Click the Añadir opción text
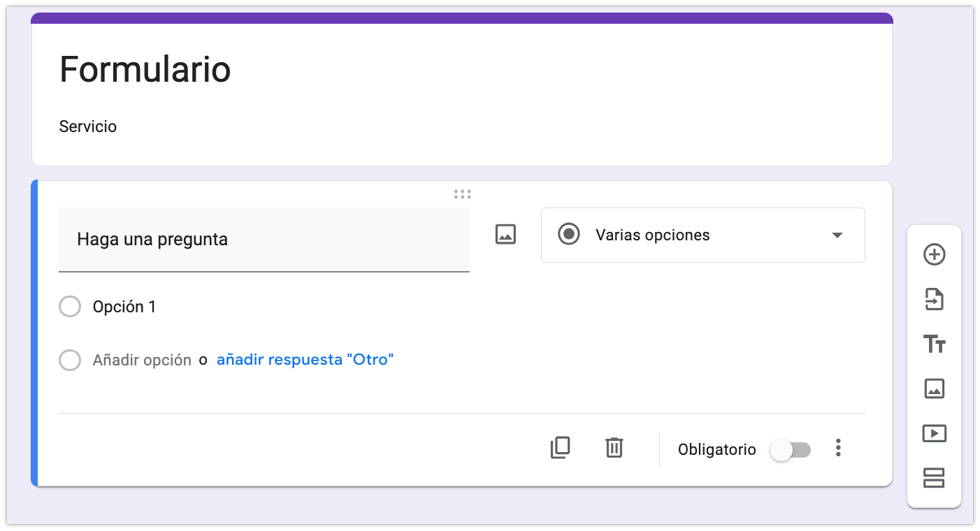Screen dimensions: 980x531 coord(142,361)
